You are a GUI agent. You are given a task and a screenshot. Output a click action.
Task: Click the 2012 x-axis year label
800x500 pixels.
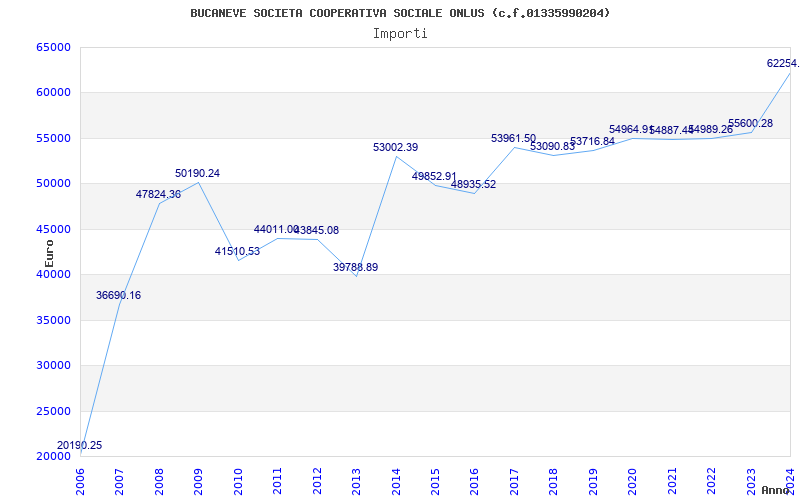[x=317, y=481]
